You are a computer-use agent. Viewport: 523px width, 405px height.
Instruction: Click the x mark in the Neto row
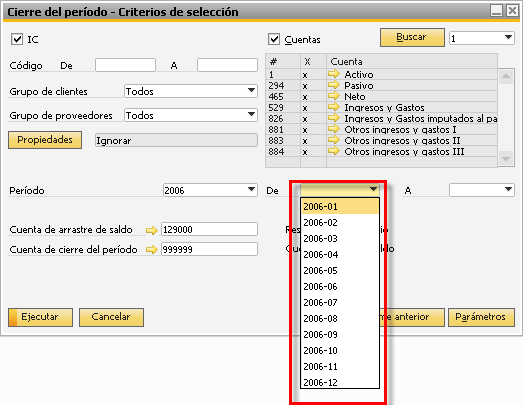click(305, 97)
